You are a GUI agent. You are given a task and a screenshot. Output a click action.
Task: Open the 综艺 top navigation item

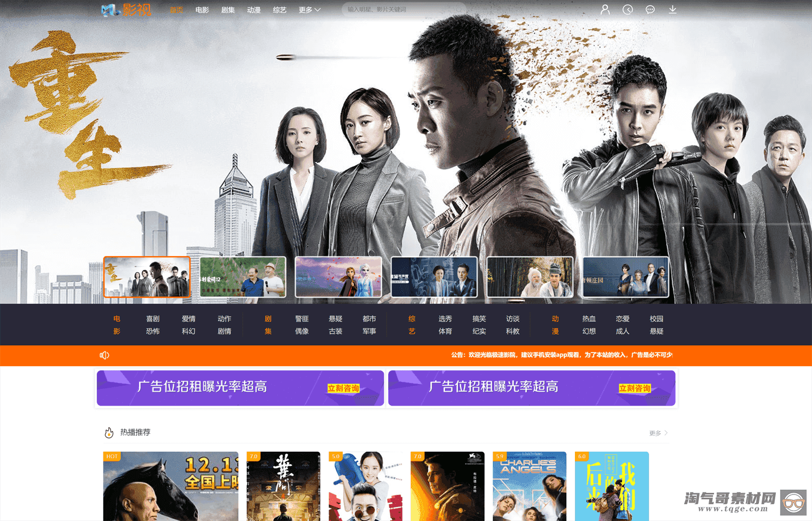[280, 10]
